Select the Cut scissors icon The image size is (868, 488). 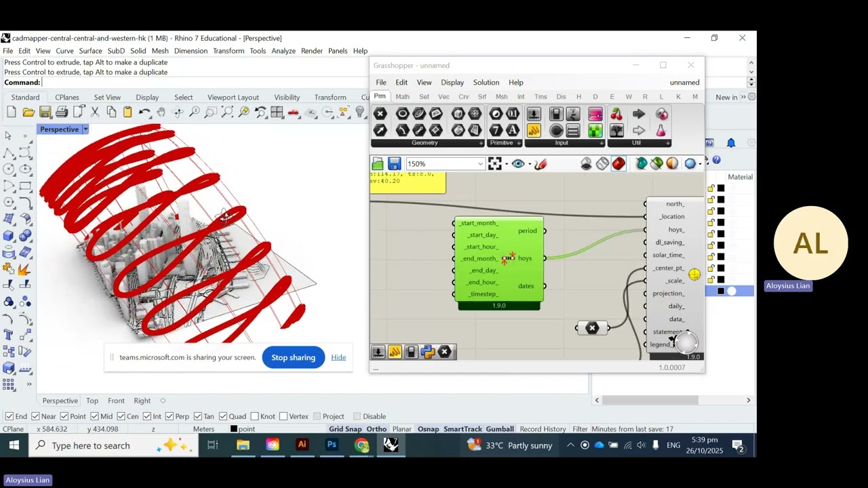click(x=95, y=113)
